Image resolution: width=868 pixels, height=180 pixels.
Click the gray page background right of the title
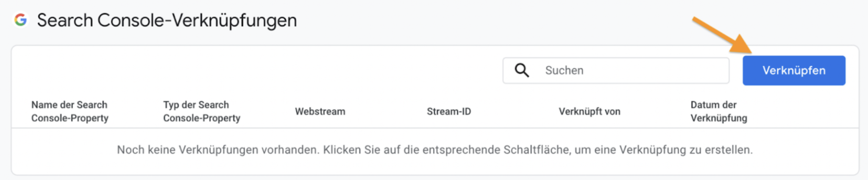(487, 20)
